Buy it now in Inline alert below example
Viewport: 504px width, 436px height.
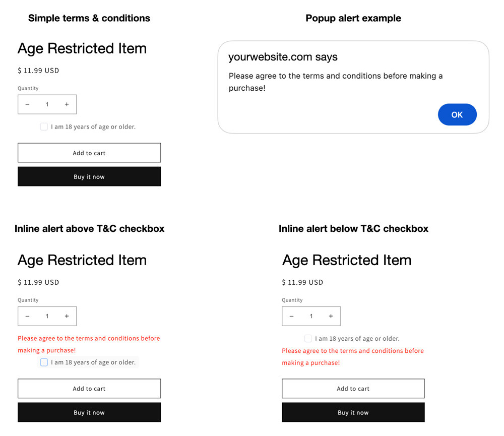pos(353,412)
